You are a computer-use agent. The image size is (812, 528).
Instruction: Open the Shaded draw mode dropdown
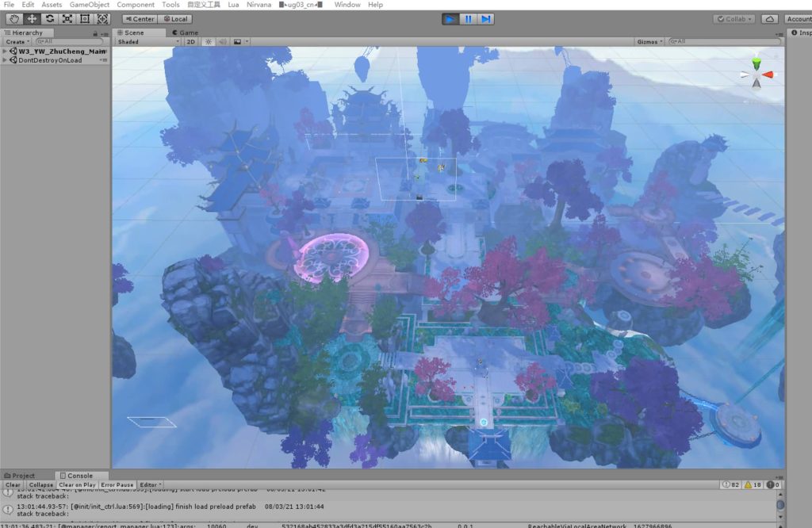click(x=147, y=41)
